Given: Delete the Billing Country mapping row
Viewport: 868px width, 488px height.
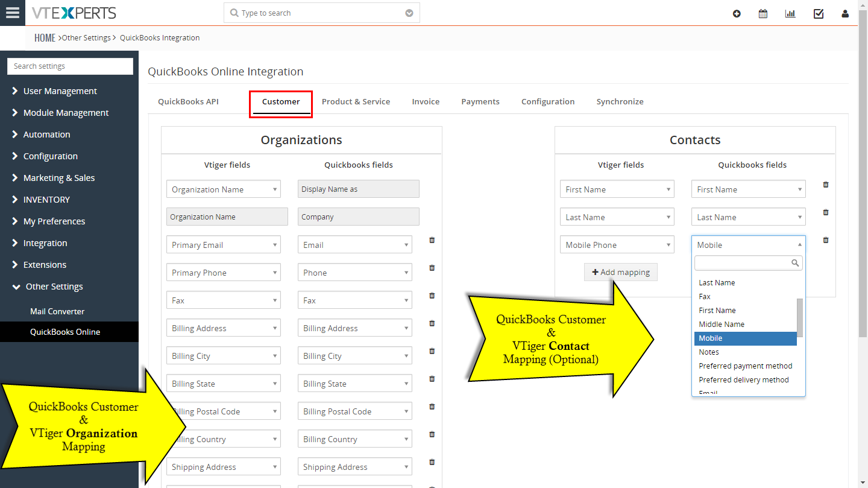Looking at the screenshot, I should pos(432,434).
